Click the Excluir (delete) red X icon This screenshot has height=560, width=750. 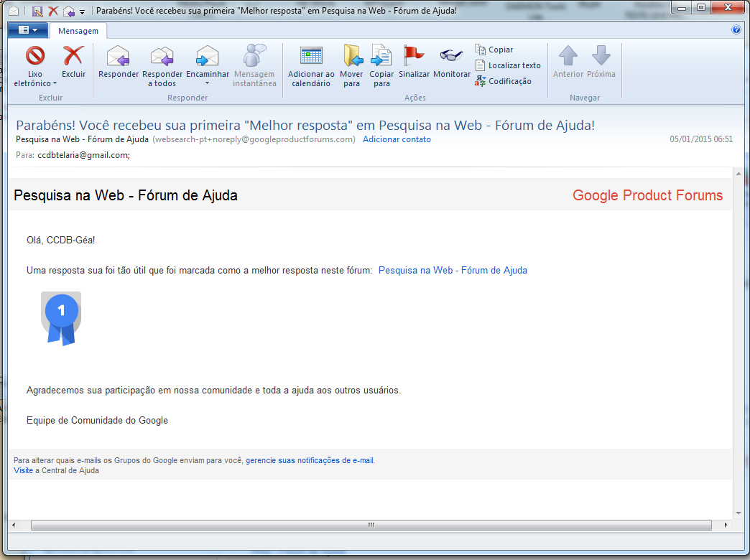tap(73, 56)
